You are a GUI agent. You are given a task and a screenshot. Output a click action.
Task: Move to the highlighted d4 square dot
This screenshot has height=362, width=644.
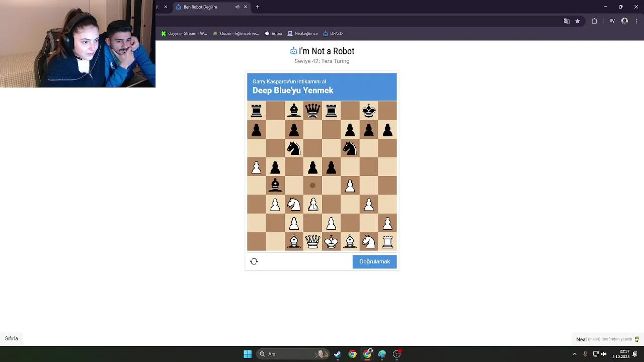pyautogui.click(x=312, y=186)
